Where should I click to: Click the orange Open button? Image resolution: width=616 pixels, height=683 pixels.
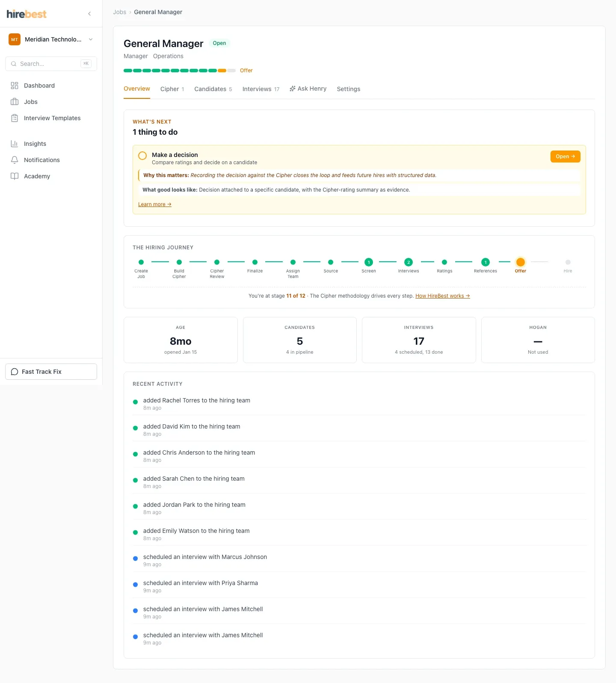[565, 157]
